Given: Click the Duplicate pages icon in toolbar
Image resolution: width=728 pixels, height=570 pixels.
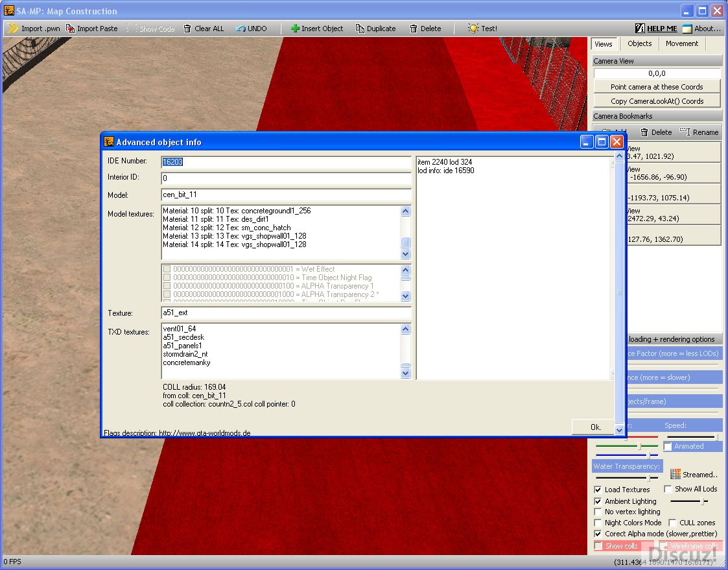Looking at the screenshot, I should [360, 29].
